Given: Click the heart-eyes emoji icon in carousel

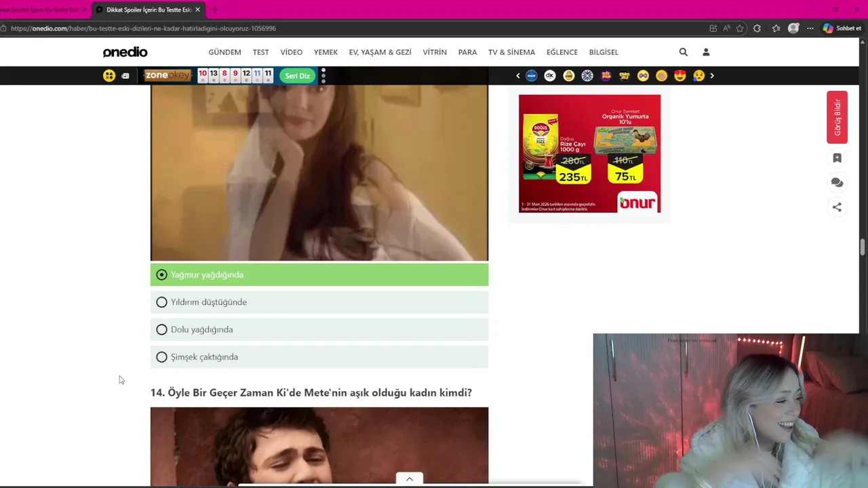Looking at the screenshot, I should click(x=680, y=76).
